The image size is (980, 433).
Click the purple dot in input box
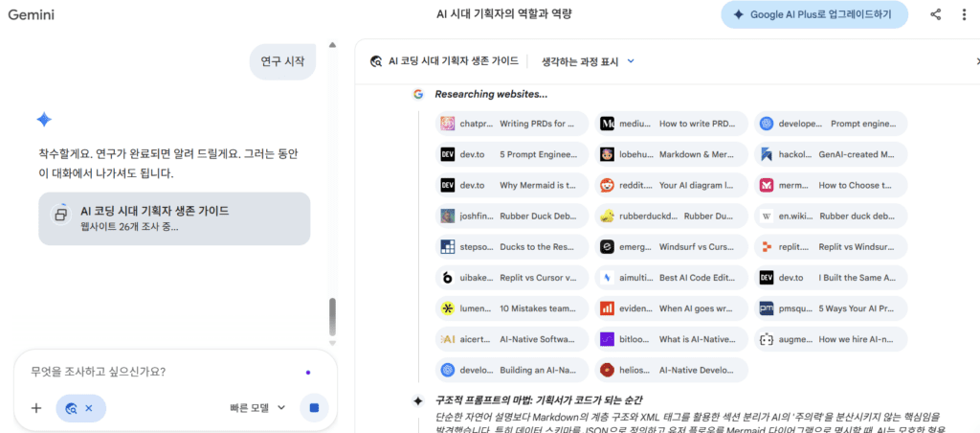click(x=307, y=373)
